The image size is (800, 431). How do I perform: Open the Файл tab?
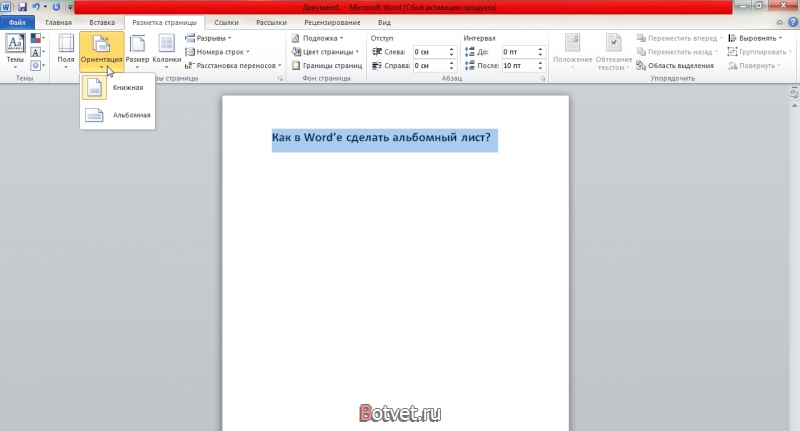(x=17, y=22)
